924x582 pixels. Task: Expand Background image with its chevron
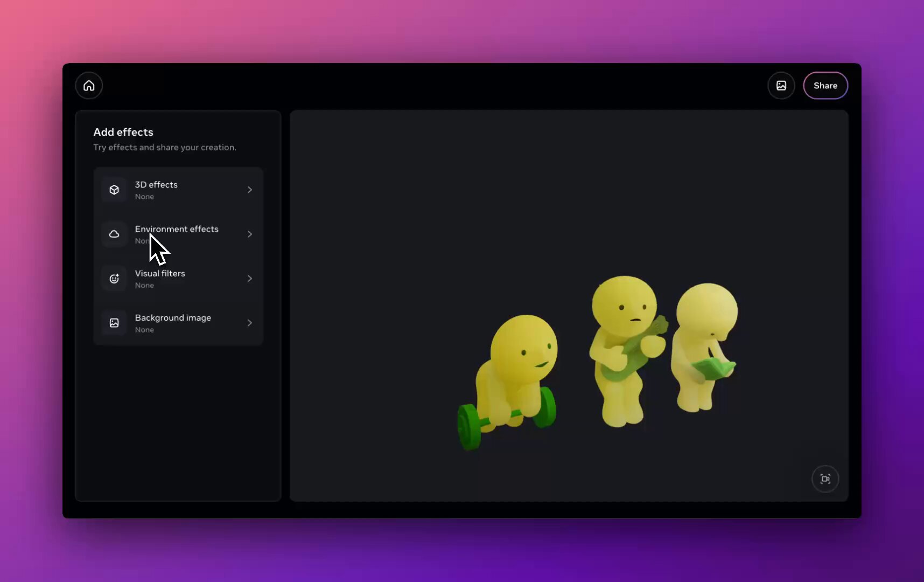click(x=249, y=323)
